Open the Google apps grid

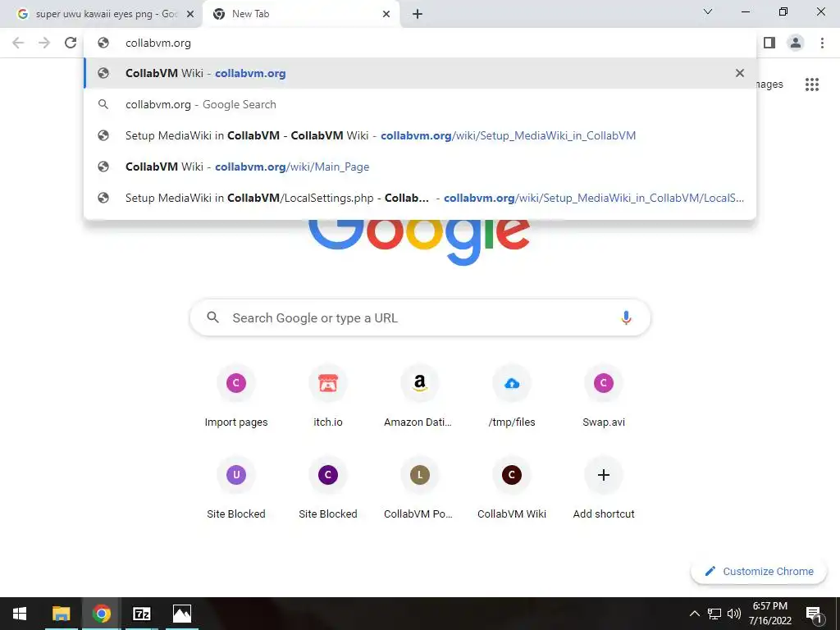pos(811,84)
